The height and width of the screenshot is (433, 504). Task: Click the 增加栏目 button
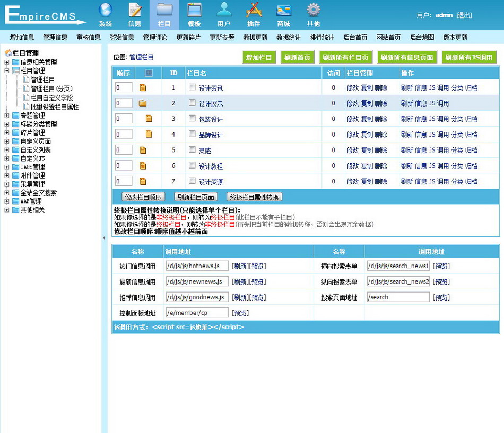[259, 57]
